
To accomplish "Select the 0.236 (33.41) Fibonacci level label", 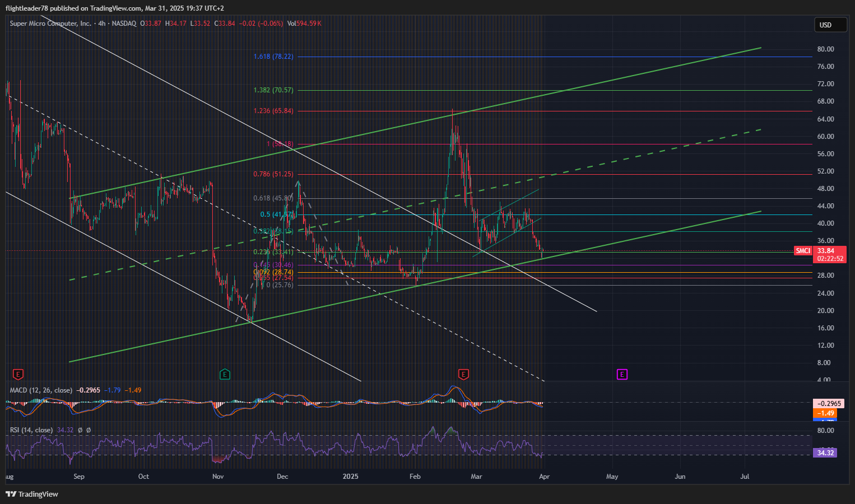I will (x=273, y=252).
